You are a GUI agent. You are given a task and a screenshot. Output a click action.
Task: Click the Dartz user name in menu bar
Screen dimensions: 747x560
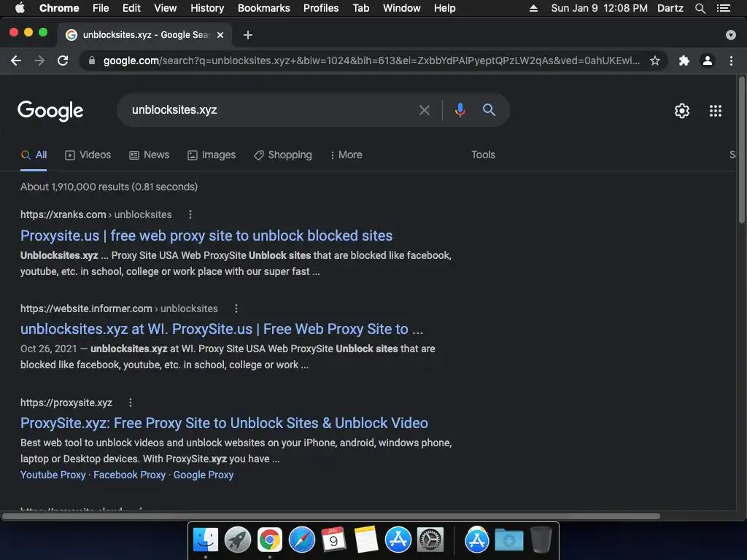(x=670, y=8)
